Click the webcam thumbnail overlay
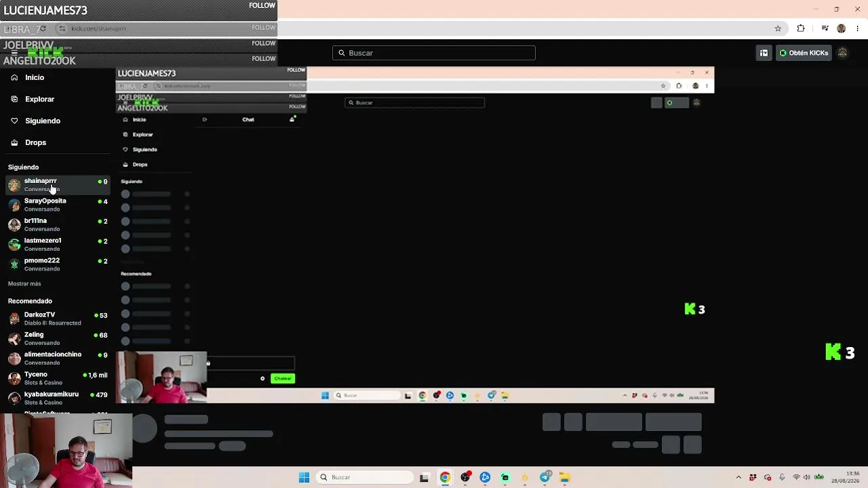Screen dimensions: 868x488 [66, 451]
